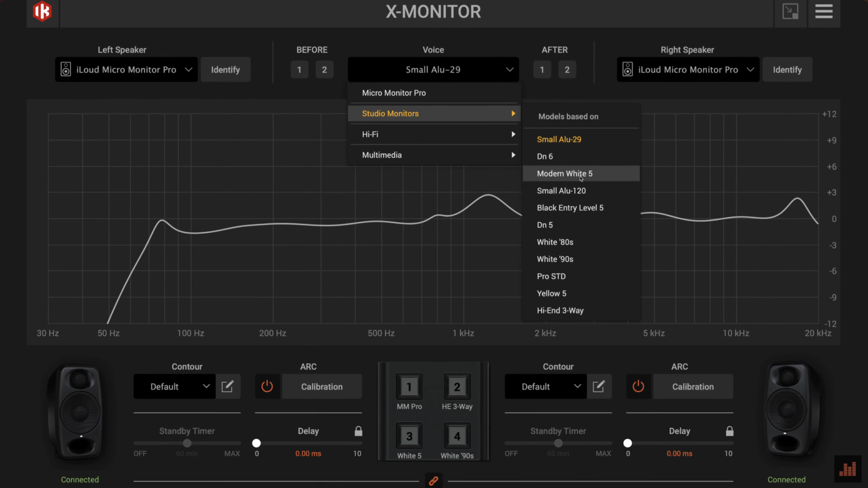Select BEFORE slot 1
The image size is (868, 488).
coord(300,70)
